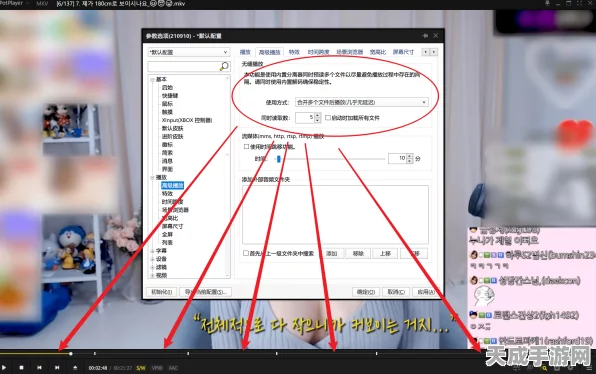Click the 移除 button
Image resolution: width=596 pixels, height=374 pixels.
pos(358,254)
